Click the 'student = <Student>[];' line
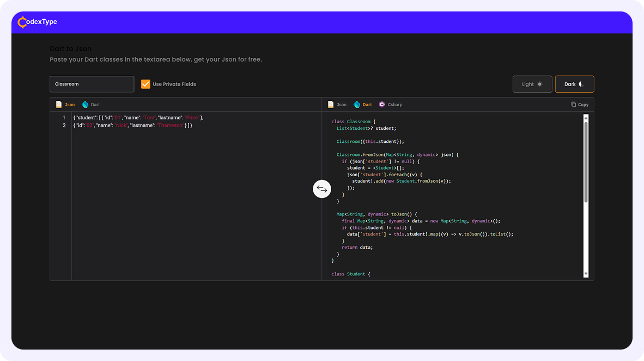The image size is (644, 361). click(x=375, y=168)
